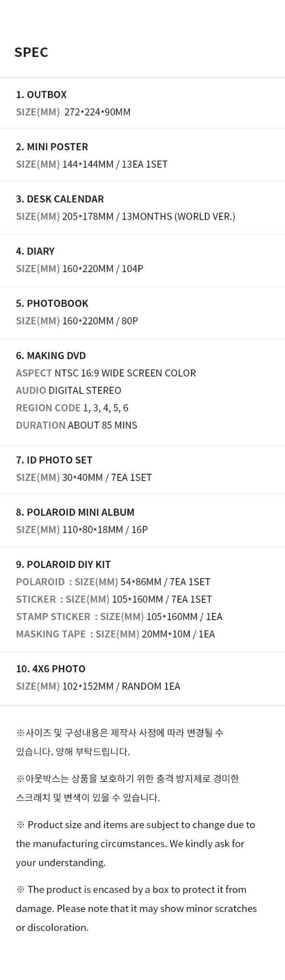
Task: Click the 5. PHOTOBOOK heading
Action: [x=52, y=303]
